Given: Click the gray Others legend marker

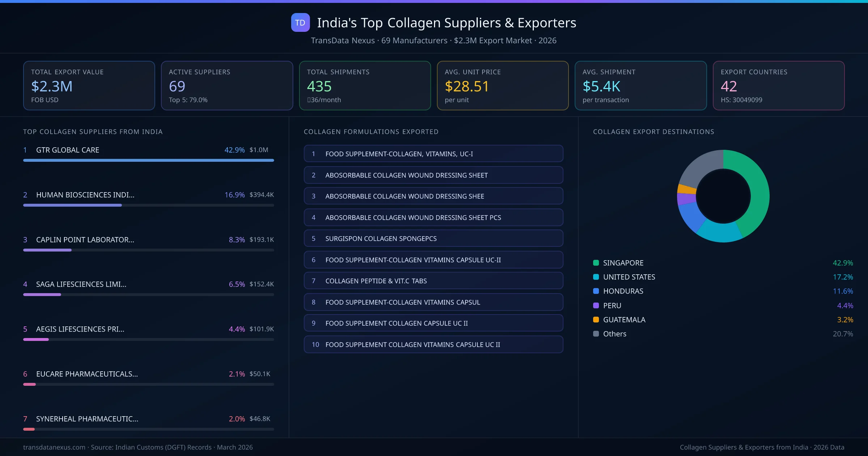Looking at the screenshot, I should tap(595, 334).
